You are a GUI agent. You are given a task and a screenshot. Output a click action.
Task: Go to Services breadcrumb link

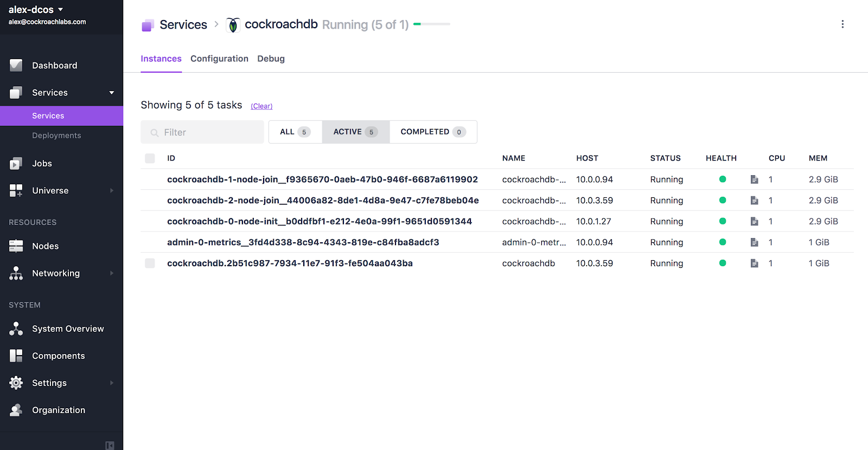click(x=183, y=25)
